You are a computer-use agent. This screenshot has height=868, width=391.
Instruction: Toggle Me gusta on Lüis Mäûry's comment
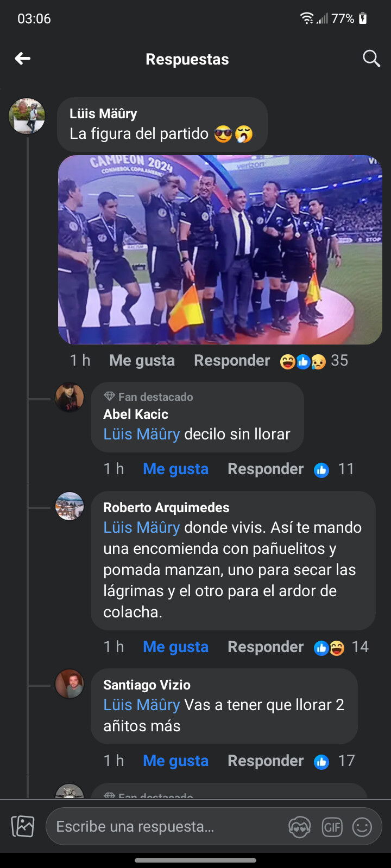point(142,361)
